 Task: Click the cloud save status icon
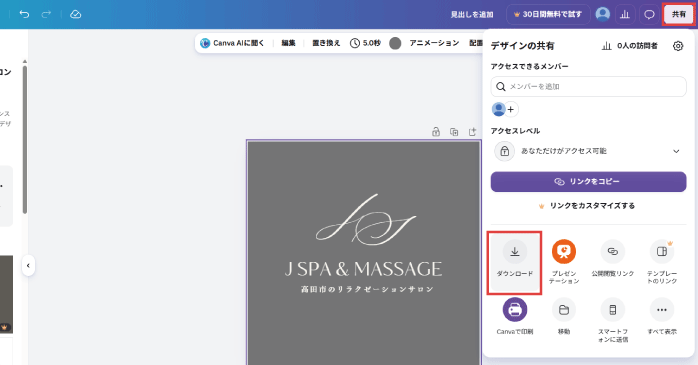coord(76,14)
